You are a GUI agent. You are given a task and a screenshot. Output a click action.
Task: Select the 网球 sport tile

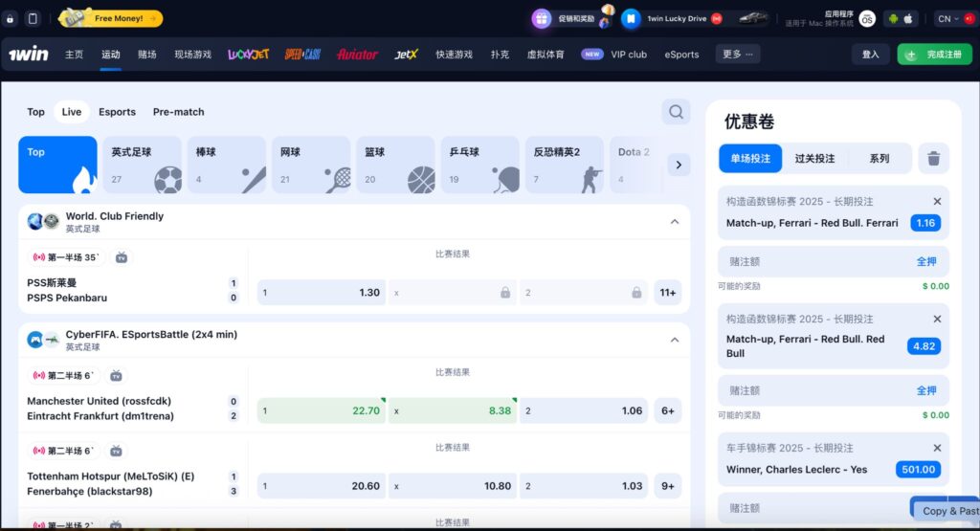click(x=311, y=165)
